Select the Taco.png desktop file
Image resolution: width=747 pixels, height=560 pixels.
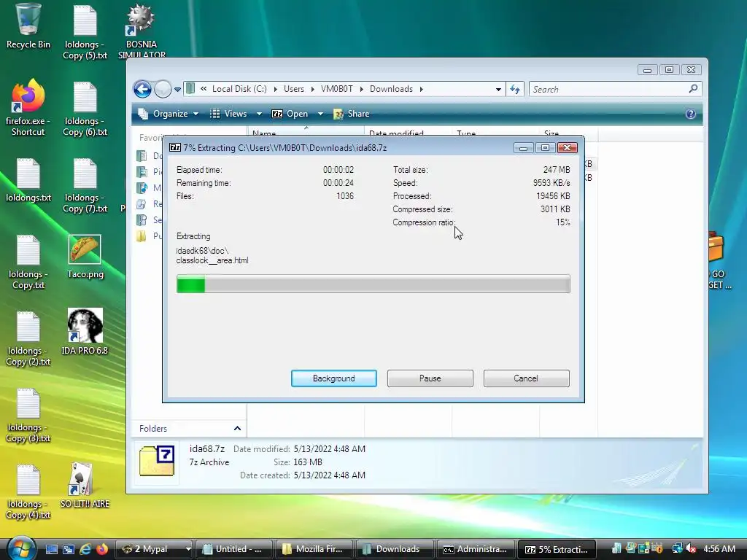point(85,257)
